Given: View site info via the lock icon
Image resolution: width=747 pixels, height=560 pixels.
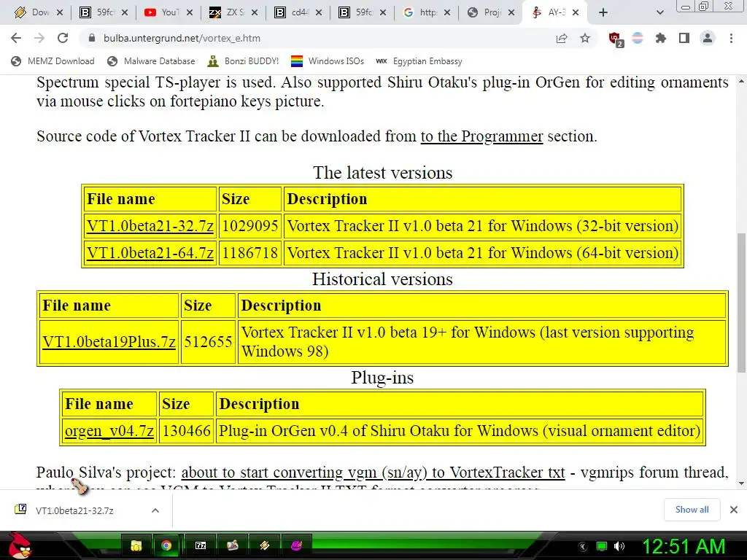Looking at the screenshot, I should (x=92, y=38).
